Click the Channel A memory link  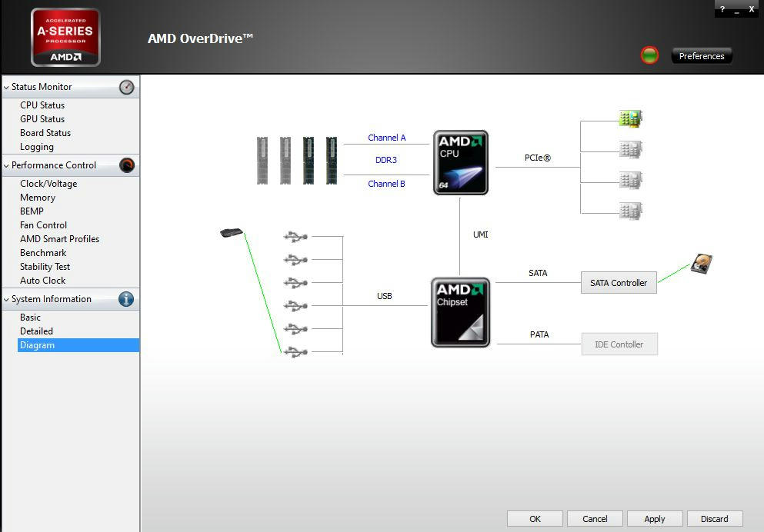(387, 138)
